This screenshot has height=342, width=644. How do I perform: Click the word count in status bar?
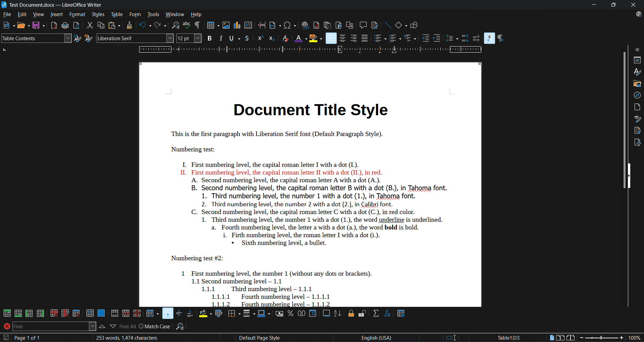127,338
